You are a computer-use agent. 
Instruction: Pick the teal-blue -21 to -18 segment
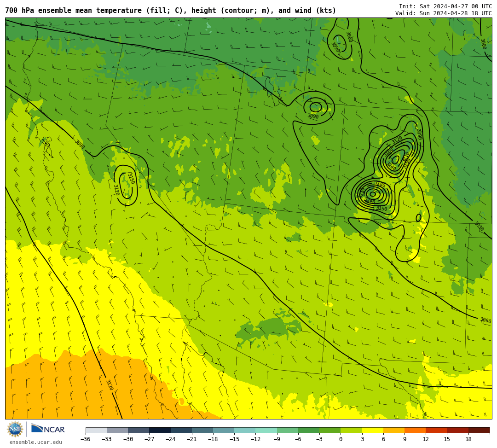[202, 430]
